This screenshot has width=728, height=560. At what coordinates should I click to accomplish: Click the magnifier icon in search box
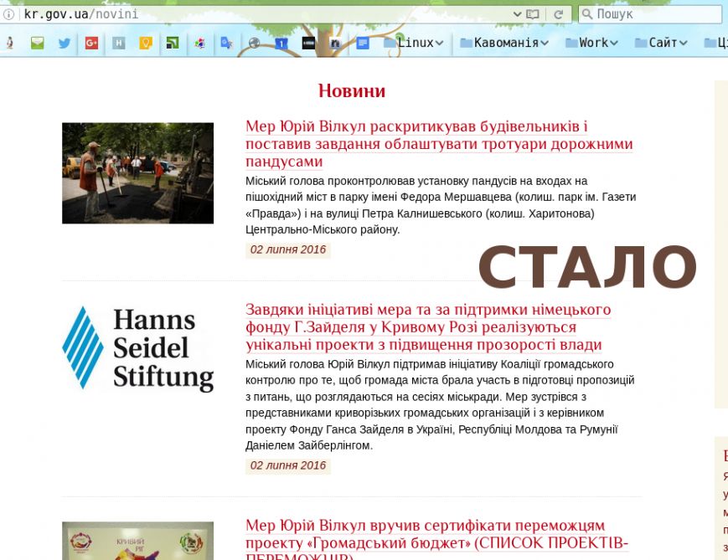587,14
